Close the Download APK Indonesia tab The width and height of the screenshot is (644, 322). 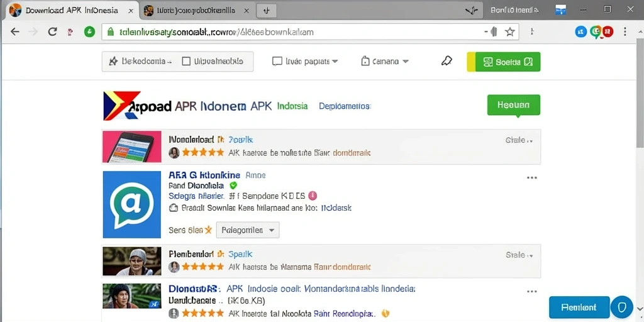(x=131, y=11)
